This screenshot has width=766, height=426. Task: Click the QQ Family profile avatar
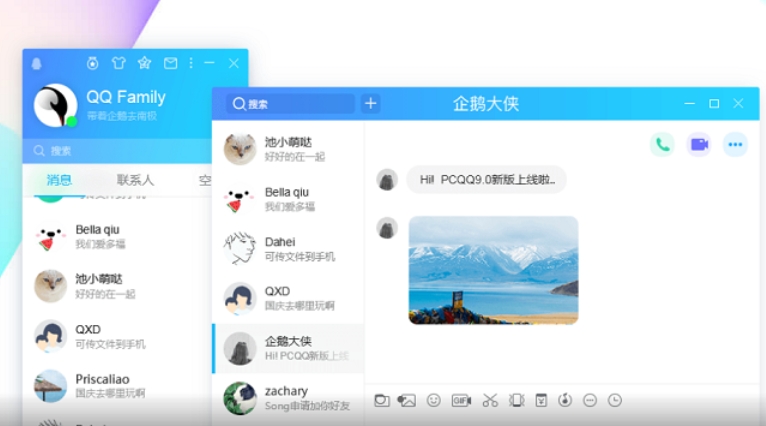tap(55, 106)
